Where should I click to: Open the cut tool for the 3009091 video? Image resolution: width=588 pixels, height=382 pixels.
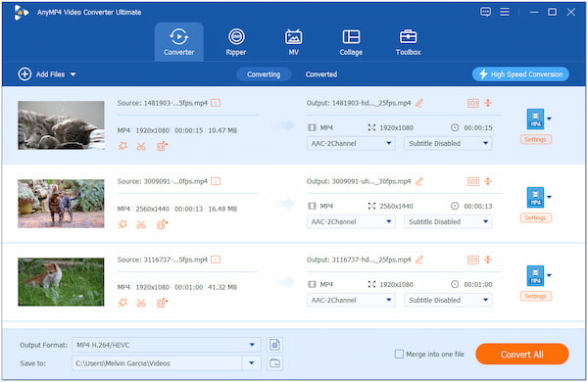141,224
